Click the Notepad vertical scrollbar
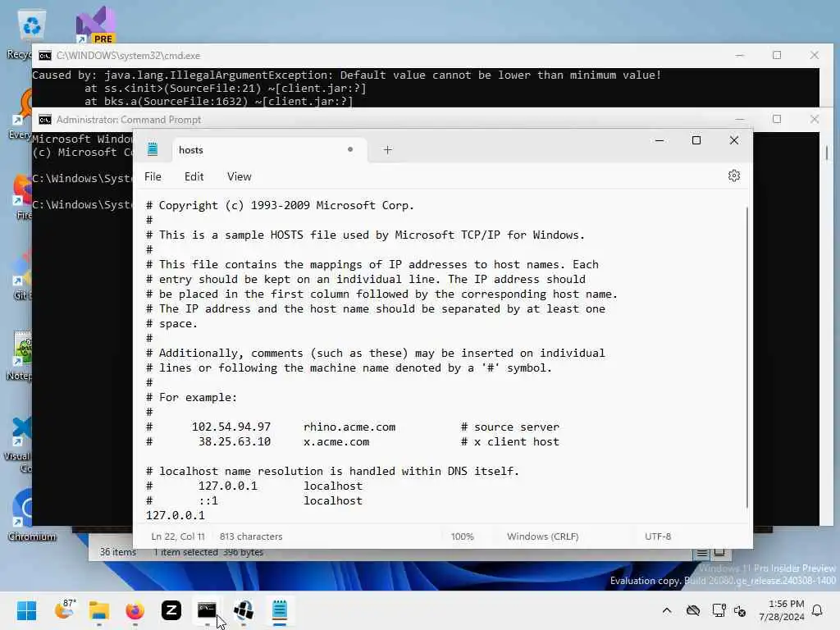The image size is (840, 630). (x=746, y=356)
